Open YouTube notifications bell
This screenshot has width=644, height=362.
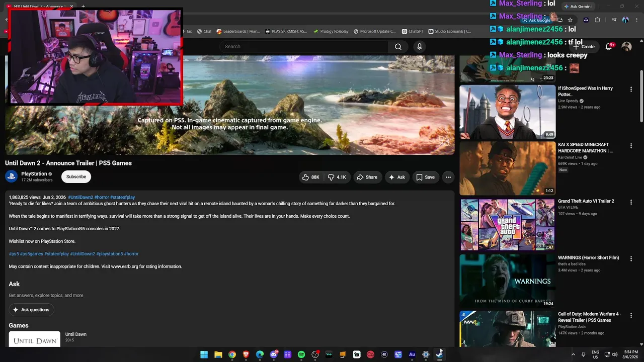point(609,47)
